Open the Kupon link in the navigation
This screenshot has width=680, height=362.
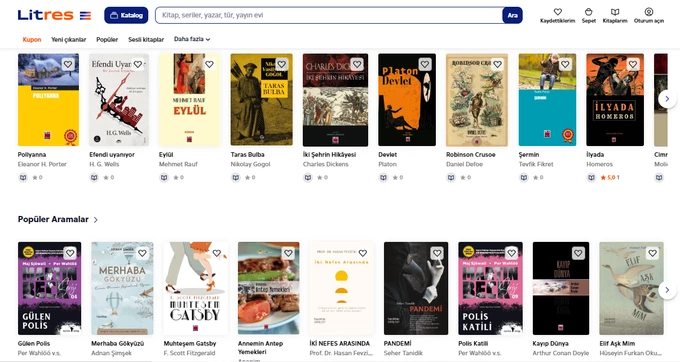pos(32,39)
